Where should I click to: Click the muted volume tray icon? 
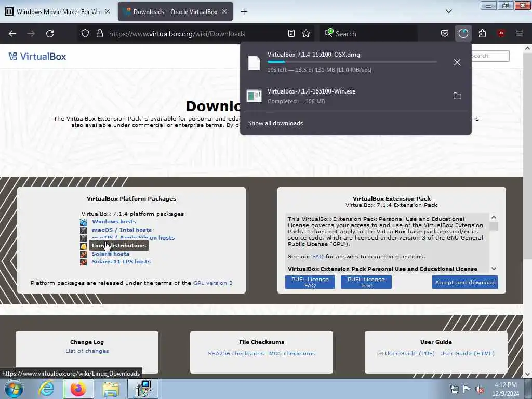480,390
